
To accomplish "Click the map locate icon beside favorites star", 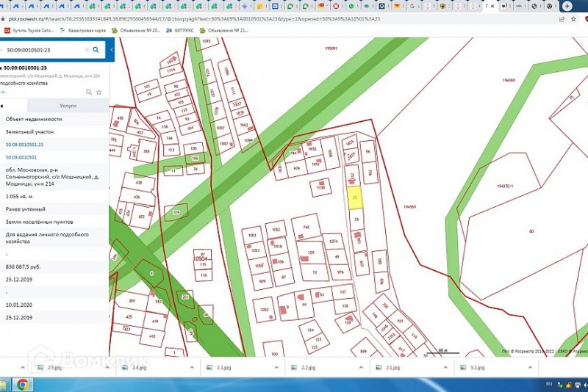I will point(89,92).
